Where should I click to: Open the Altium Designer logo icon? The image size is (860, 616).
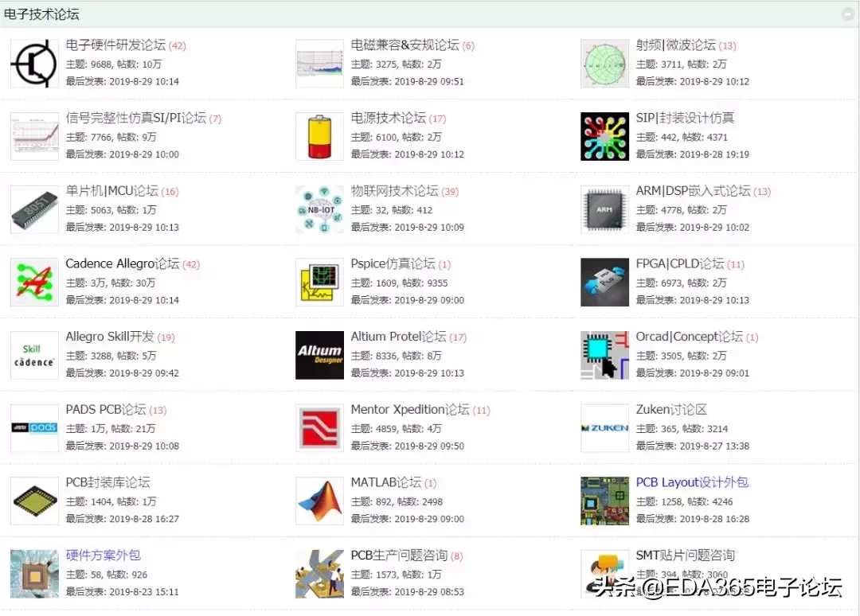319,355
